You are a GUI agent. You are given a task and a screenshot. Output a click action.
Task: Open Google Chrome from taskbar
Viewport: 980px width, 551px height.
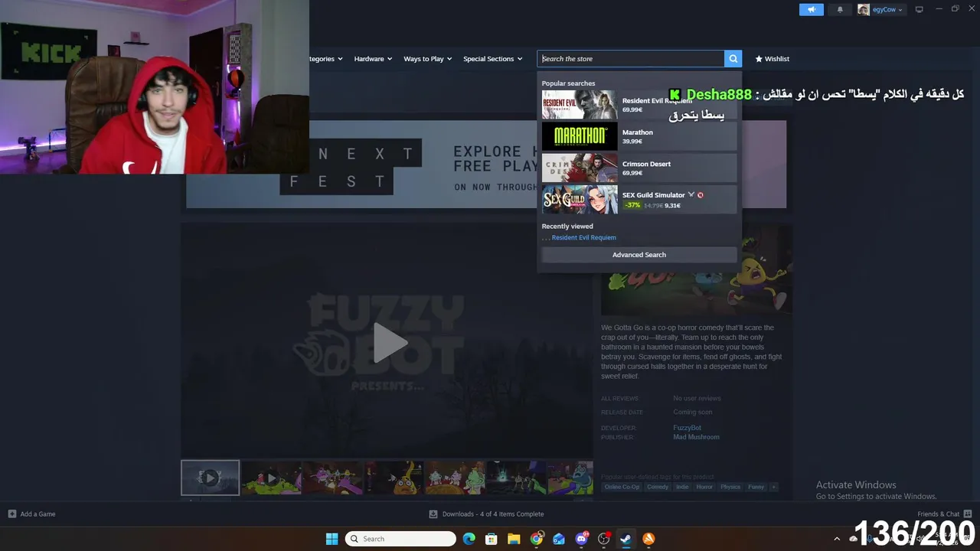537,539
